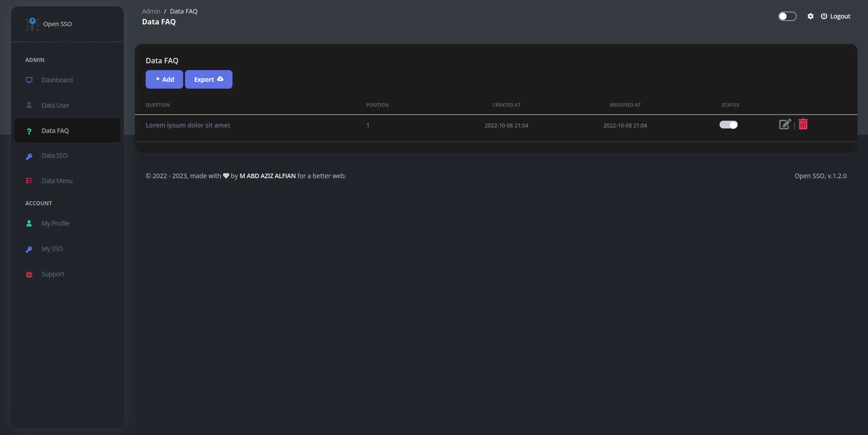Sort by the Created At column header
Screen dimensions: 868x435
(507, 105)
